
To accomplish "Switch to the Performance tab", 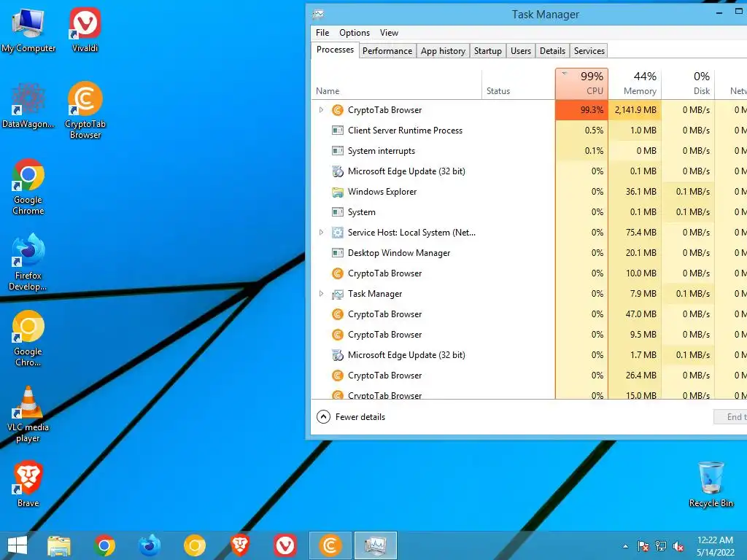I will point(387,51).
